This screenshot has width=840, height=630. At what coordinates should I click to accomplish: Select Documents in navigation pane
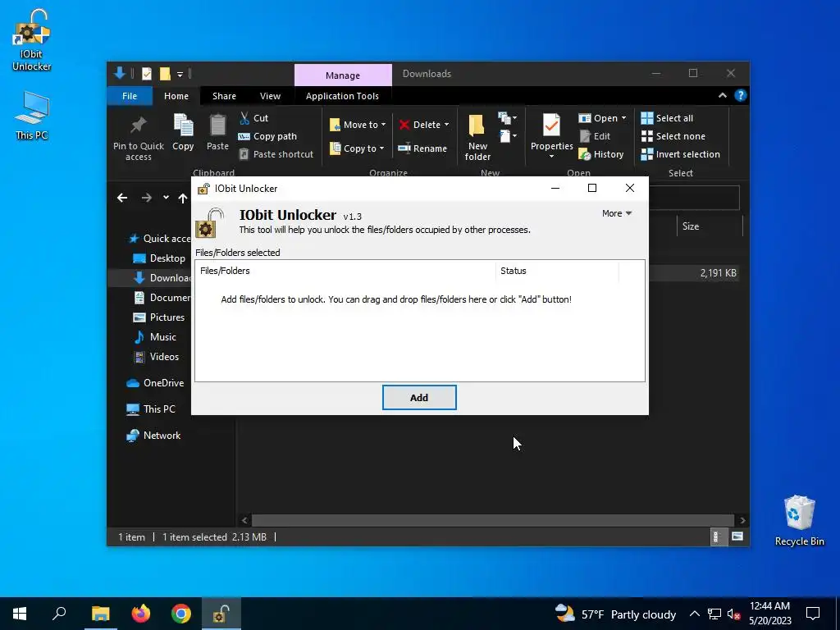(x=162, y=297)
